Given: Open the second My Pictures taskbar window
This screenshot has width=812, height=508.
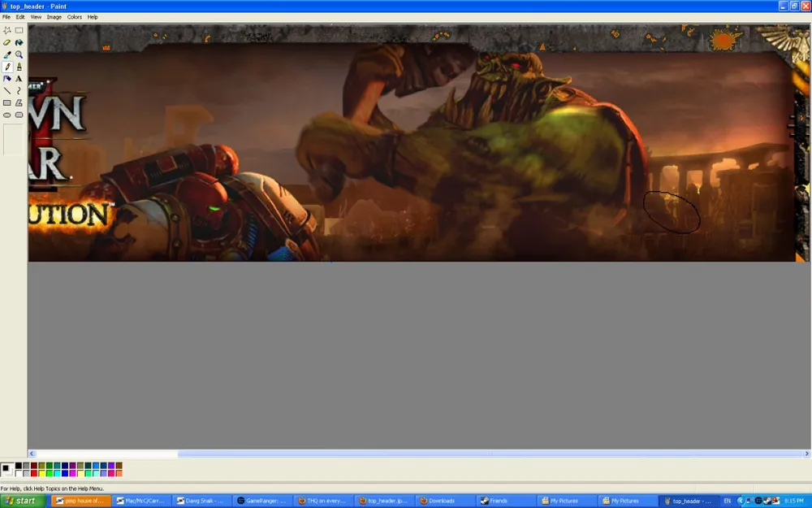Looking at the screenshot, I should pyautogui.click(x=627, y=501).
